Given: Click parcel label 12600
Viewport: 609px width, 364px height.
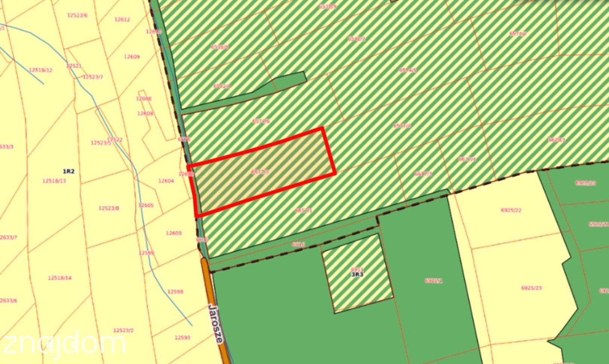Looking at the screenshot, I should pos(173,233).
